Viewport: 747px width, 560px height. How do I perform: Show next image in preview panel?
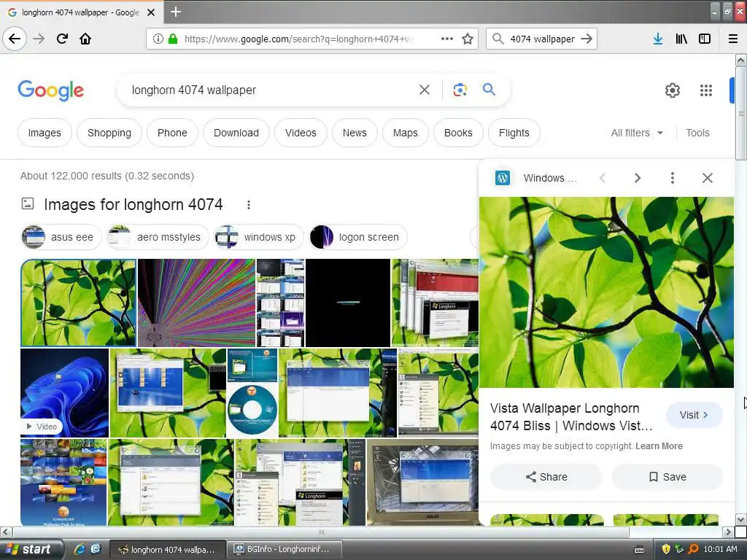[x=638, y=178]
